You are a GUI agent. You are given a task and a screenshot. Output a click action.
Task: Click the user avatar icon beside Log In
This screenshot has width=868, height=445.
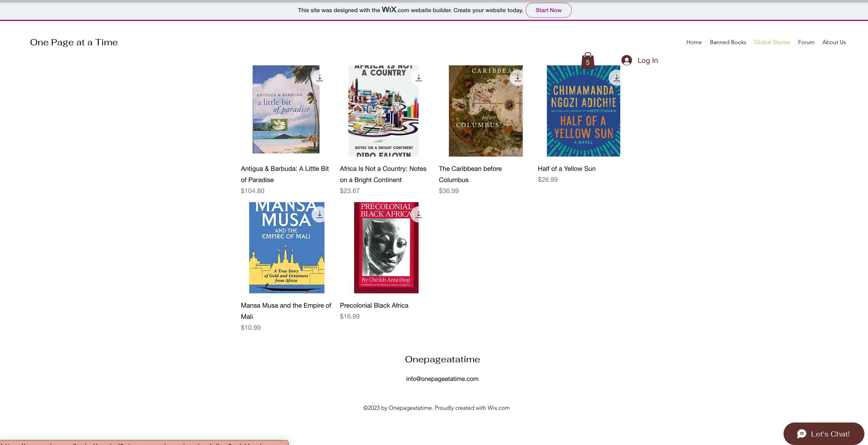[627, 60]
